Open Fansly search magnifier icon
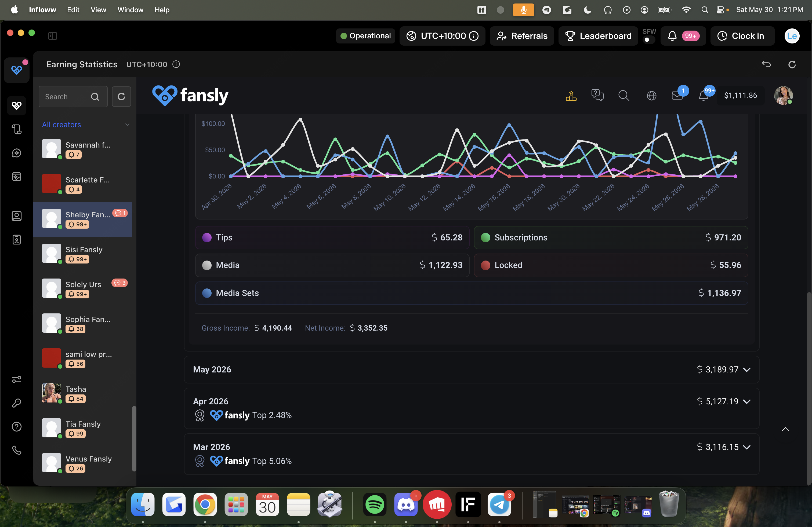This screenshot has height=527, width=812. [x=624, y=96]
